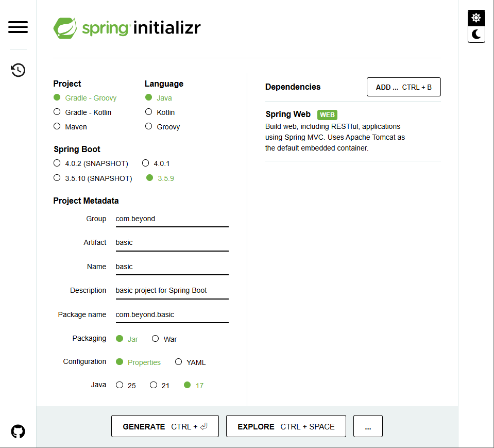The width and height of the screenshot is (494, 448).
Task: Click the Spring Initializr logo
Action: pos(127,28)
